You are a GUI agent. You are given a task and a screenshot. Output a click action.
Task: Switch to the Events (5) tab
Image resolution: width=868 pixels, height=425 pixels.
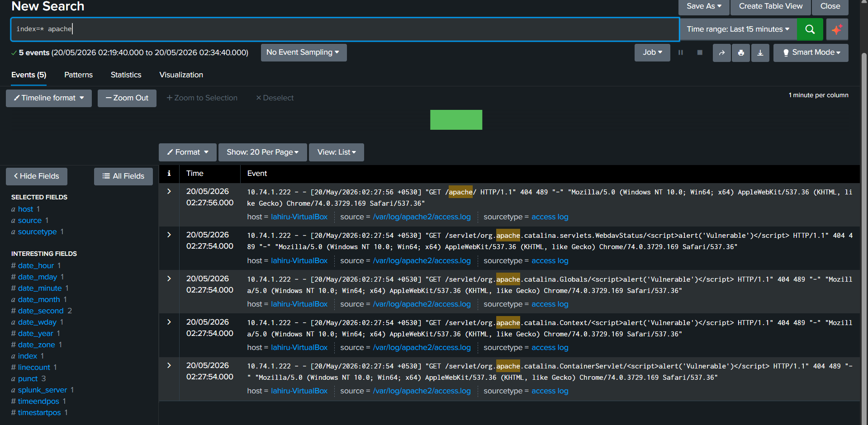tap(29, 75)
